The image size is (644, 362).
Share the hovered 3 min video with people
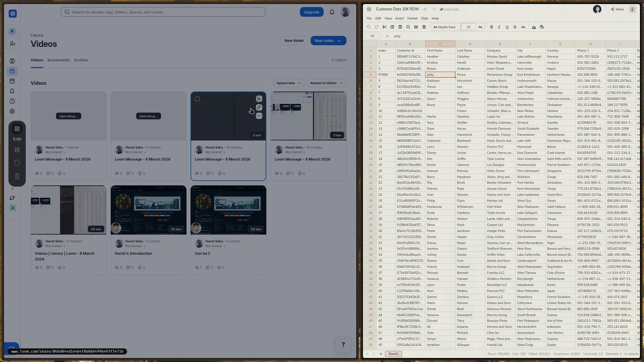click(x=259, y=99)
